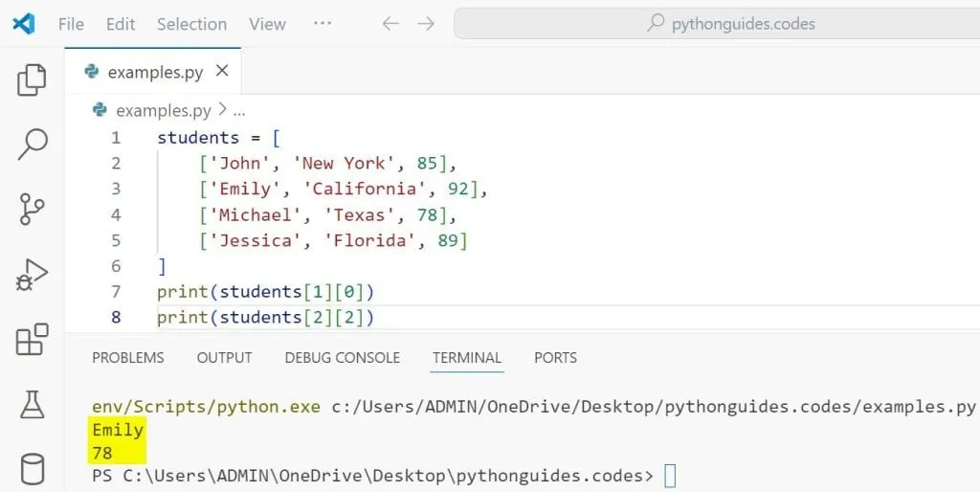
Task: Open the Source Control view
Action: (x=32, y=210)
